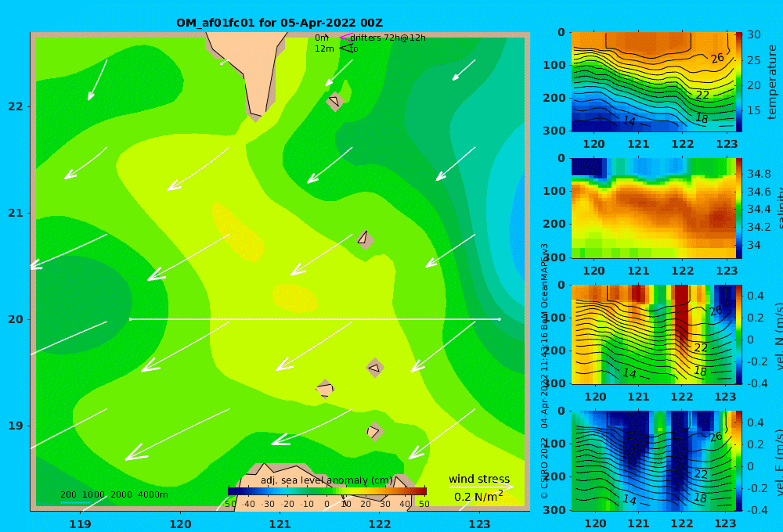The width and height of the screenshot is (783, 532).
Task: Click the depth label 300 on the salinity panel
Action: tap(554, 257)
